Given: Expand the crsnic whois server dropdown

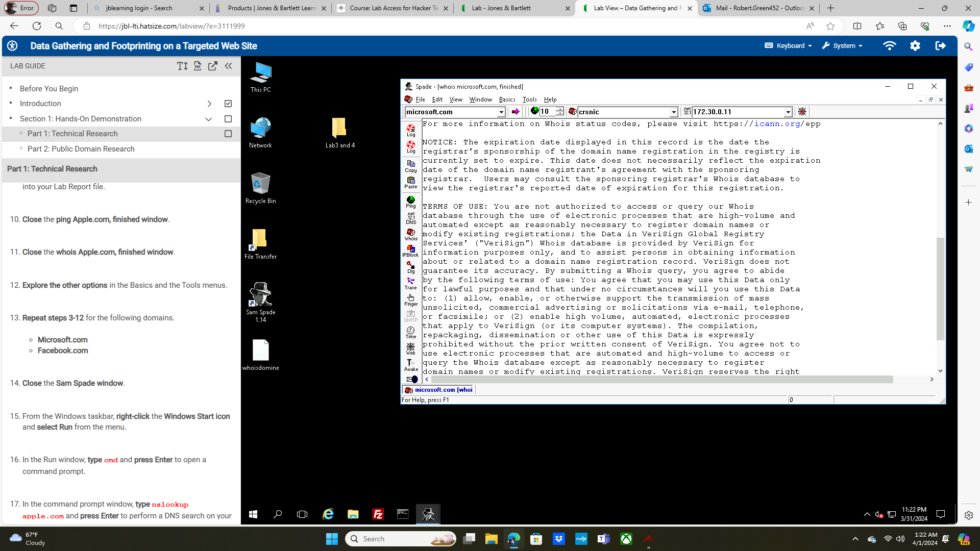Looking at the screenshot, I should pyautogui.click(x=673, y=112).
